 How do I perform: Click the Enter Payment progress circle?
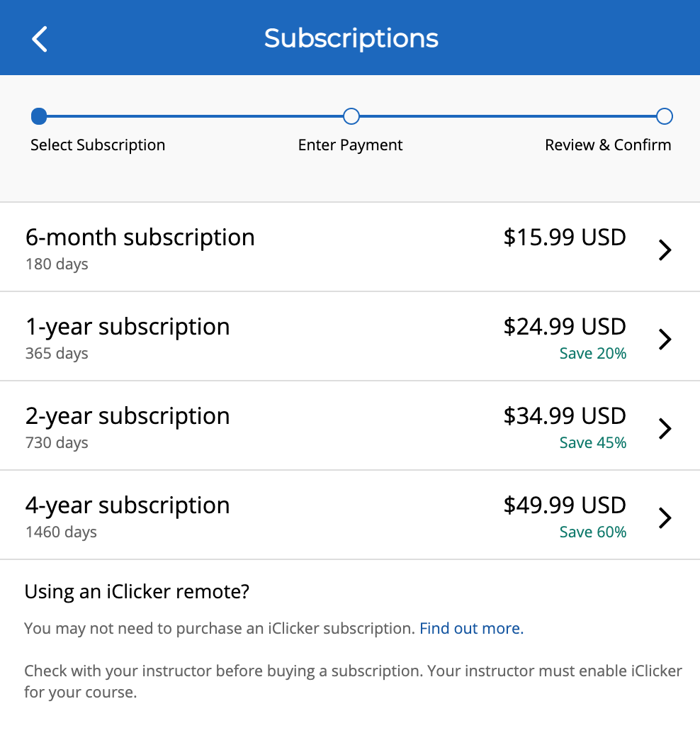(351, 116)
